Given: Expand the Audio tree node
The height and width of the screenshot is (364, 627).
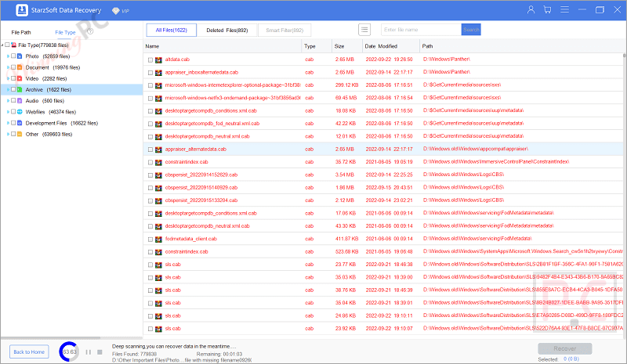Looking at the screenshot, I should click(x=8, y=101).
